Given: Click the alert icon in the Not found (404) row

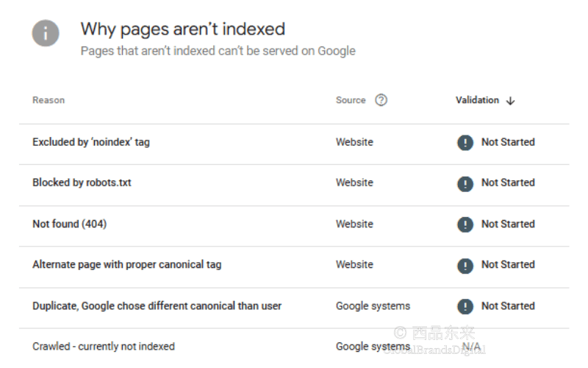Looking at the screenshot, I should (465, 224).
